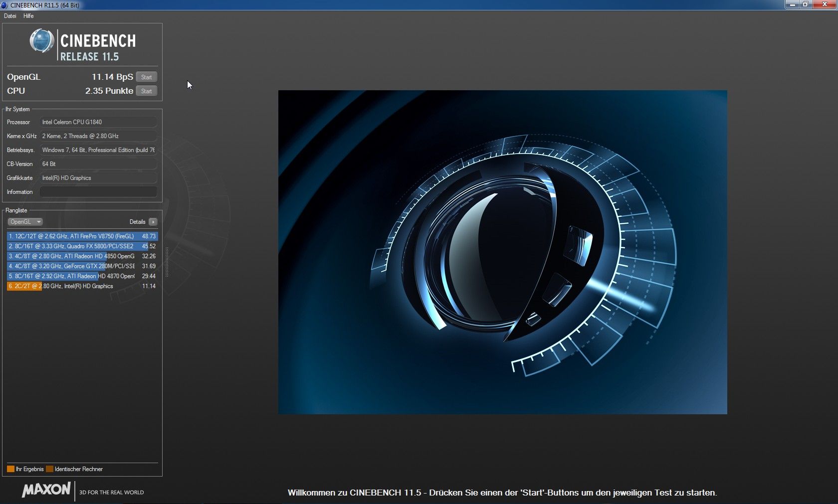The height and width of the screenshot is (504, 838).
Task: Click the brown Identischer Rechner legend swatch
Action: point(49,469)
